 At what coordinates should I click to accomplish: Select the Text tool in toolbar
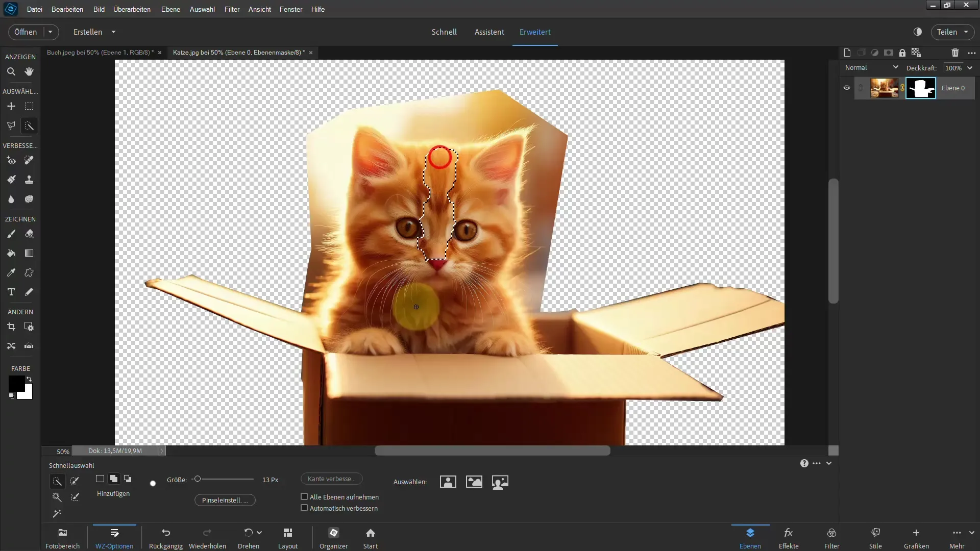click(11, 292)
